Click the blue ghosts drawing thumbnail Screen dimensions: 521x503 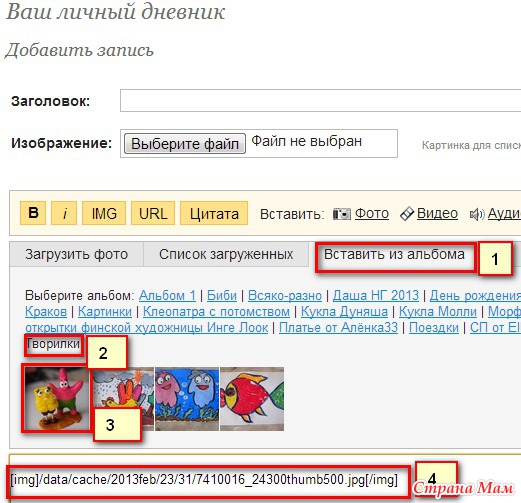187,399
